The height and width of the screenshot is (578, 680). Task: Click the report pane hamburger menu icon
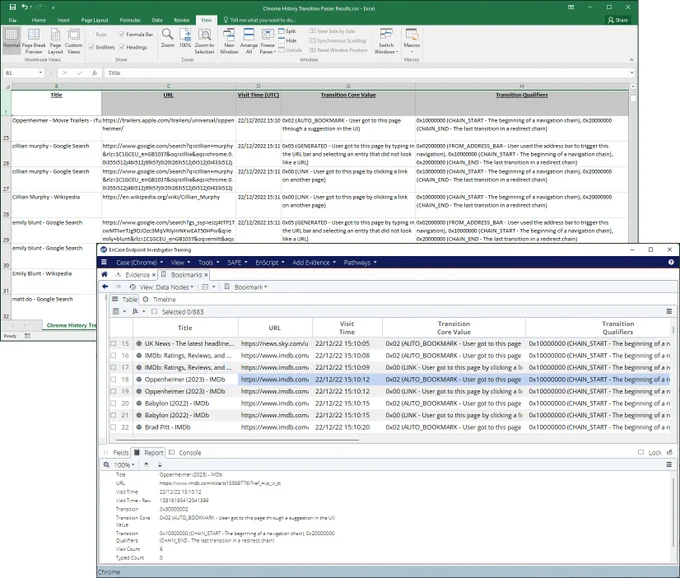(669, 464)
